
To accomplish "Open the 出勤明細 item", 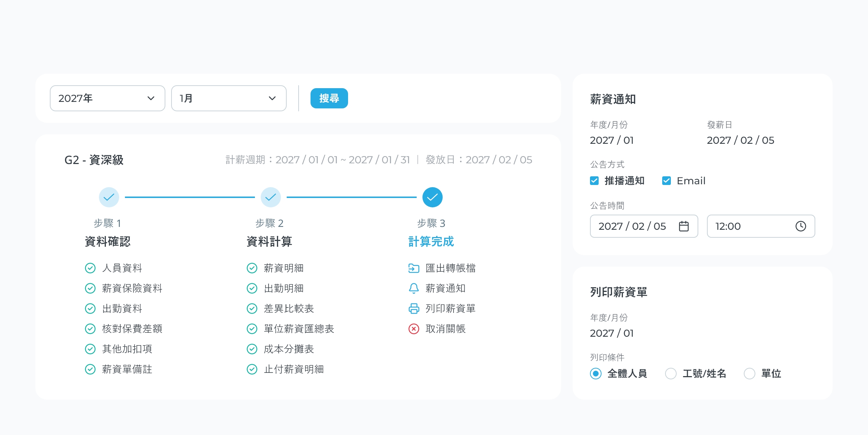I will coord(284,288).
